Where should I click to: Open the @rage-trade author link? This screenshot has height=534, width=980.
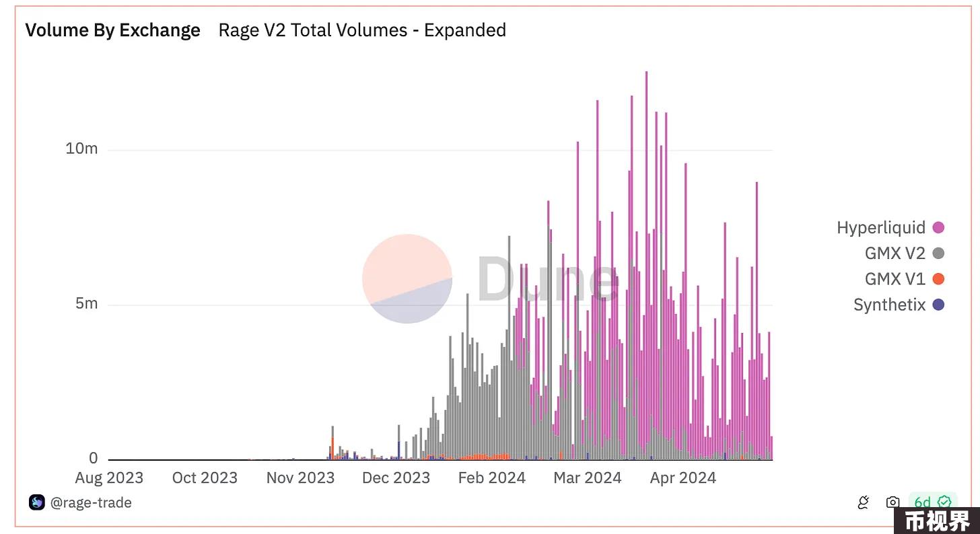(x=91, y=502)
